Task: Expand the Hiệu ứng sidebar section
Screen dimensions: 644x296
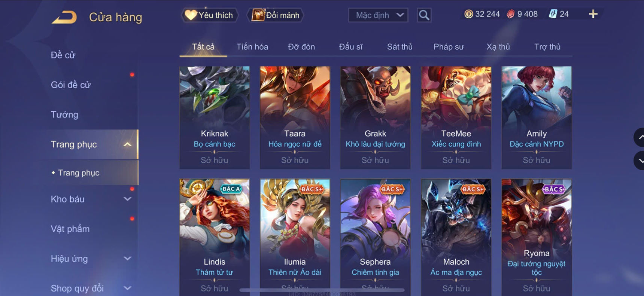Action: (x=127, y=259)
